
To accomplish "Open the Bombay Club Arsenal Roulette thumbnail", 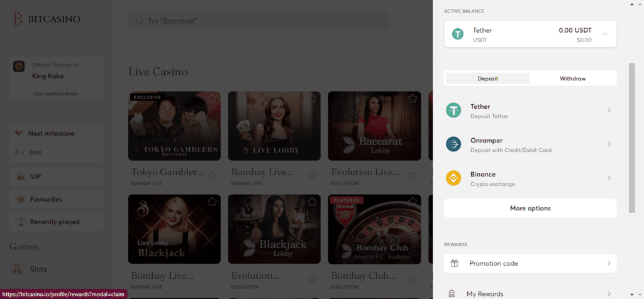I will (x=375, y=229).
